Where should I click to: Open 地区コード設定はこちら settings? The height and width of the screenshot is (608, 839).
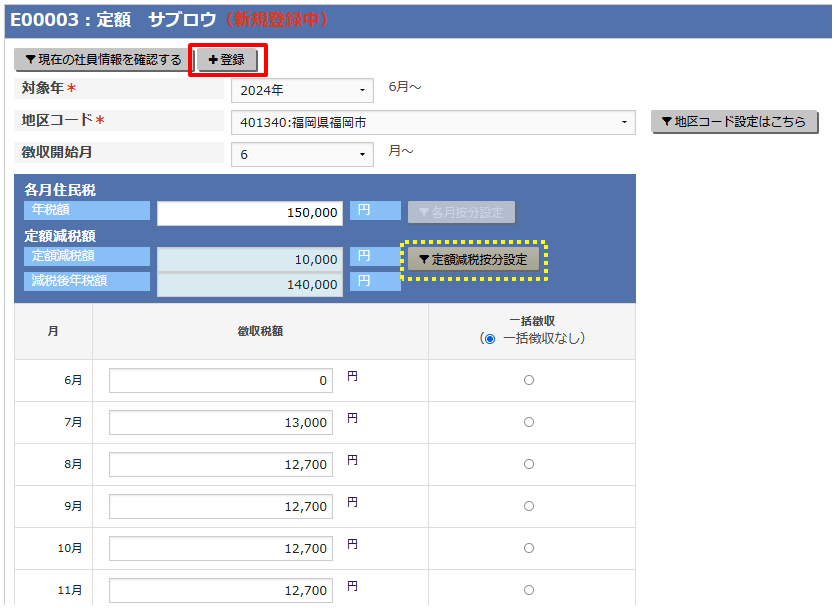(x=734, y=122)
